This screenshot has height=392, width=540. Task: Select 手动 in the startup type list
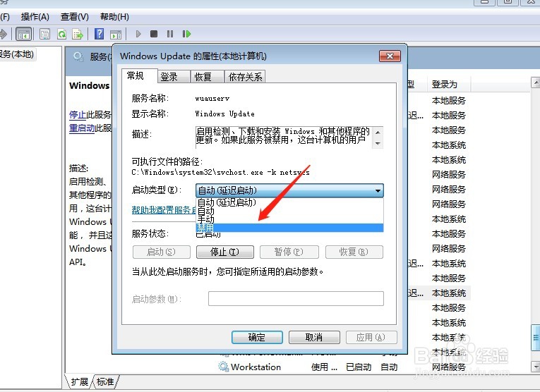coord(289,219)
